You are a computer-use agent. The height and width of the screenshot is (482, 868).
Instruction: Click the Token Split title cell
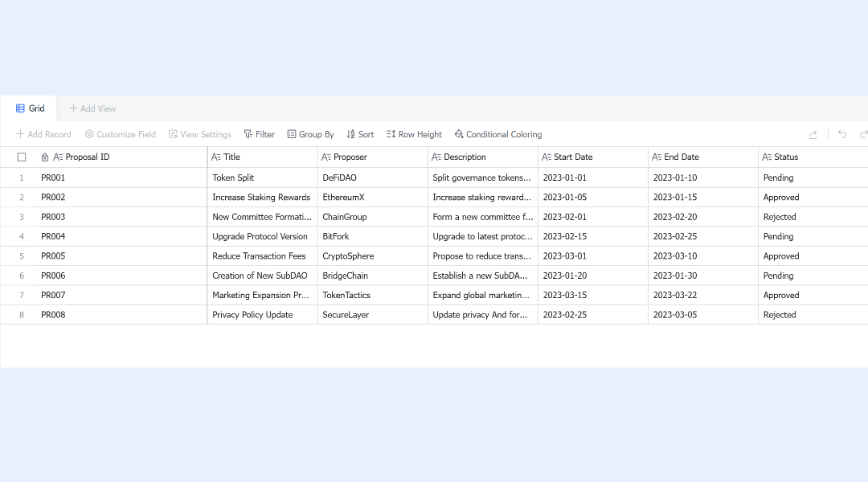[262, 178]
